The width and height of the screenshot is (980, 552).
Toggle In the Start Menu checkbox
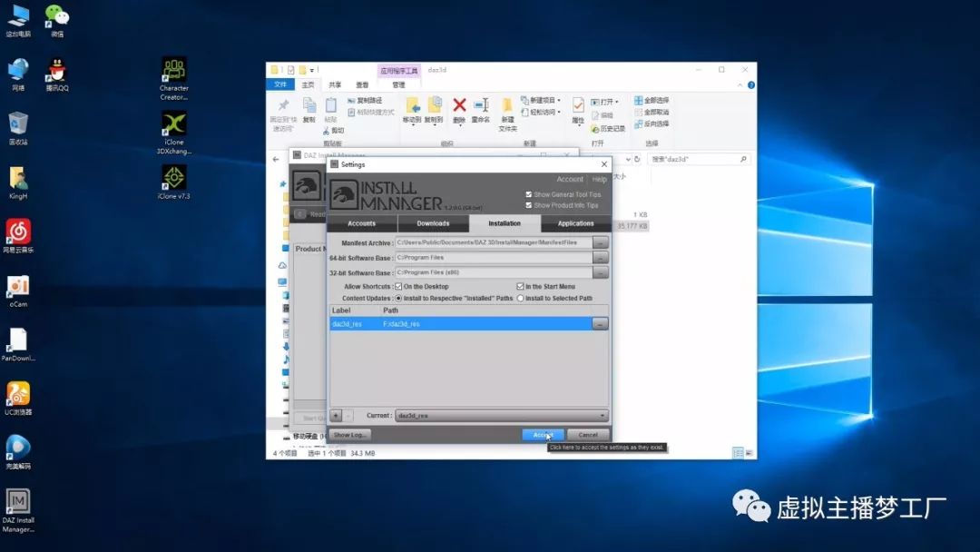tap(520, 286)
